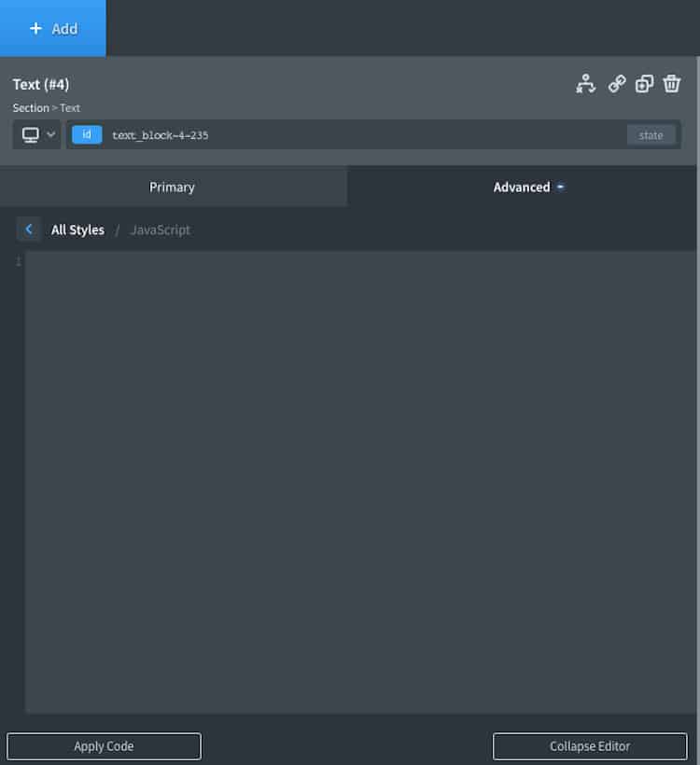This screenshot has width=700, height=765.
Task: Click the Apply Code button
Action: click(104, 746)
